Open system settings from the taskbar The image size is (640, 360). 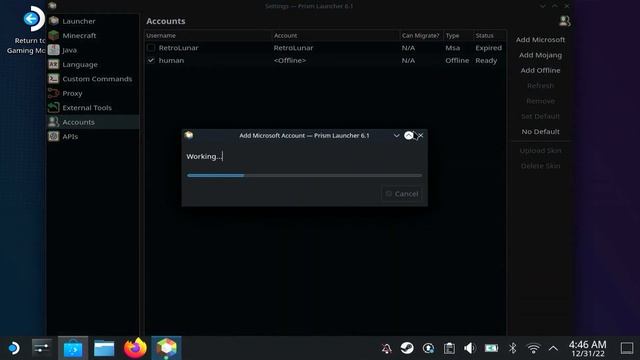pyautogui.click(x=42, y=348)
